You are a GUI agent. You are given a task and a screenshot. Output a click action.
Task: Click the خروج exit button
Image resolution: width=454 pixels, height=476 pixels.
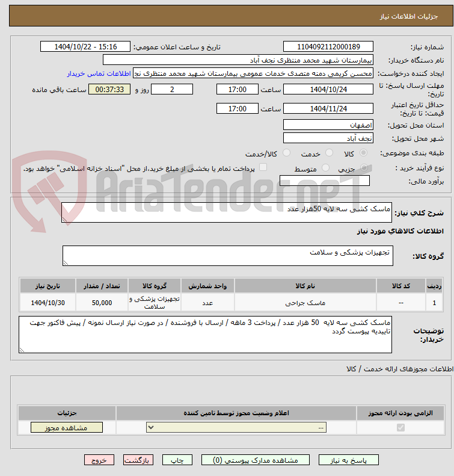[x=99, y=460]
